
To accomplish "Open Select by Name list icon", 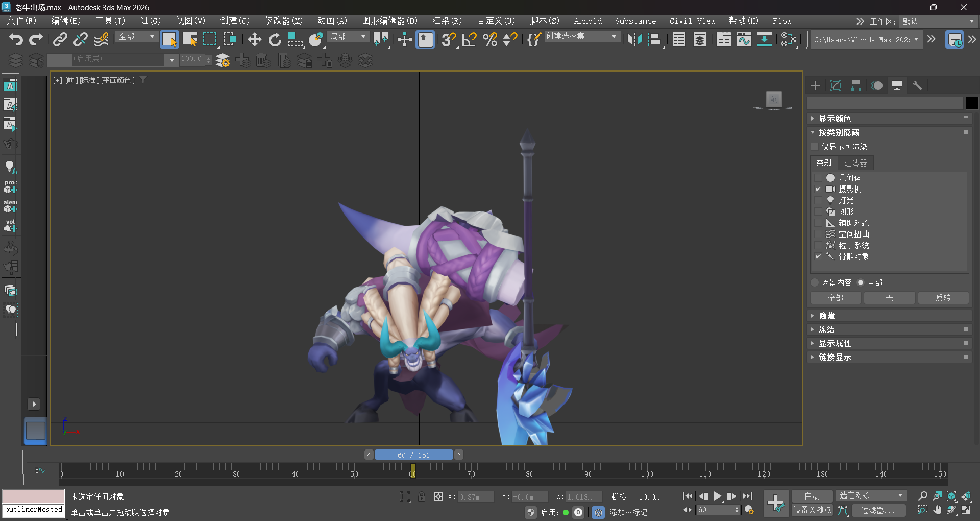I will click(190, 39).
